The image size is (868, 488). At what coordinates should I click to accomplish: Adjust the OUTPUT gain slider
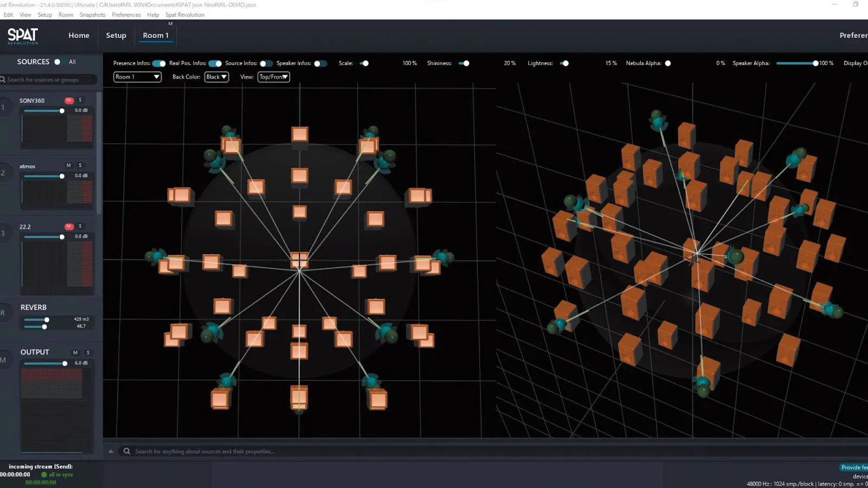[46, 363]
